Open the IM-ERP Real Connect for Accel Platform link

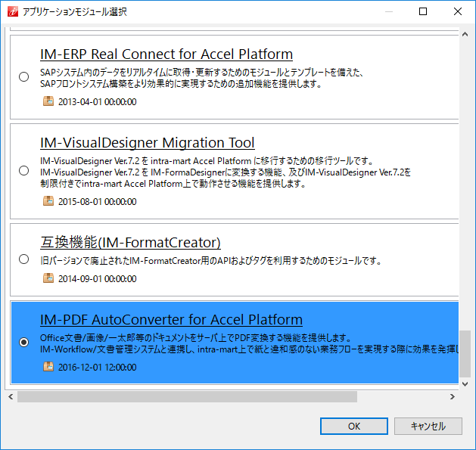166,54
